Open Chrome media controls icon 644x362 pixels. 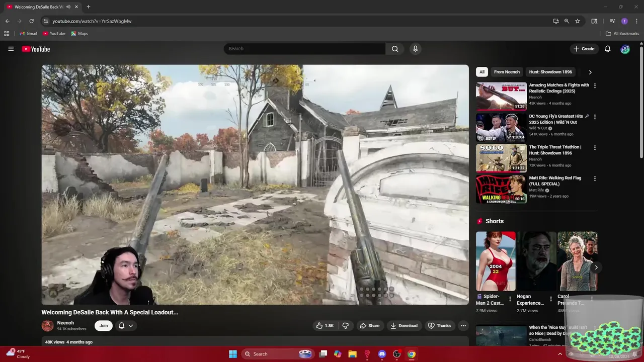pos(612,21)
